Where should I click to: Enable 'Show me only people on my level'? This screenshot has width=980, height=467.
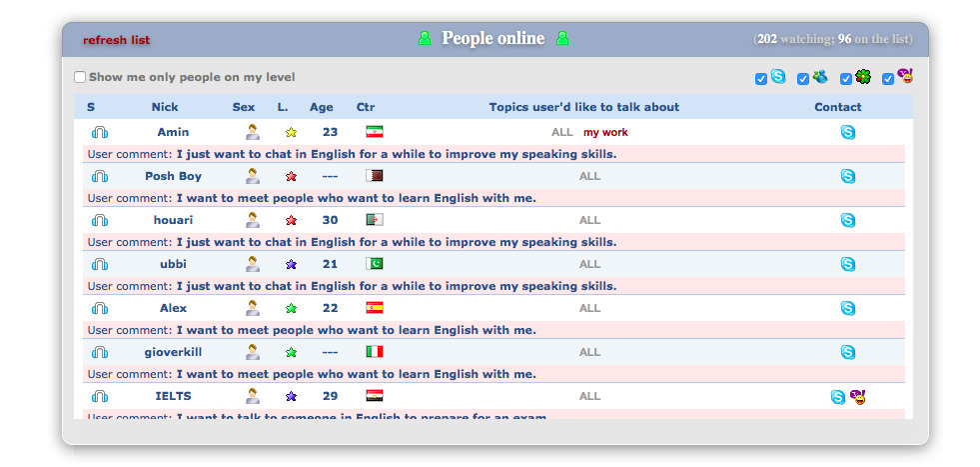(x=80, y=77)
